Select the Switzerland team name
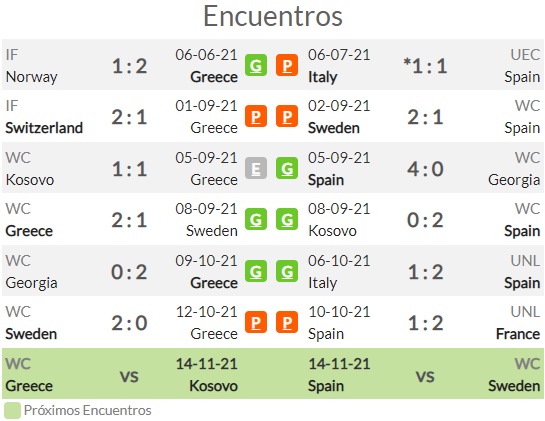The width and height of the screenshot is (545, 421). click(44, 128)
